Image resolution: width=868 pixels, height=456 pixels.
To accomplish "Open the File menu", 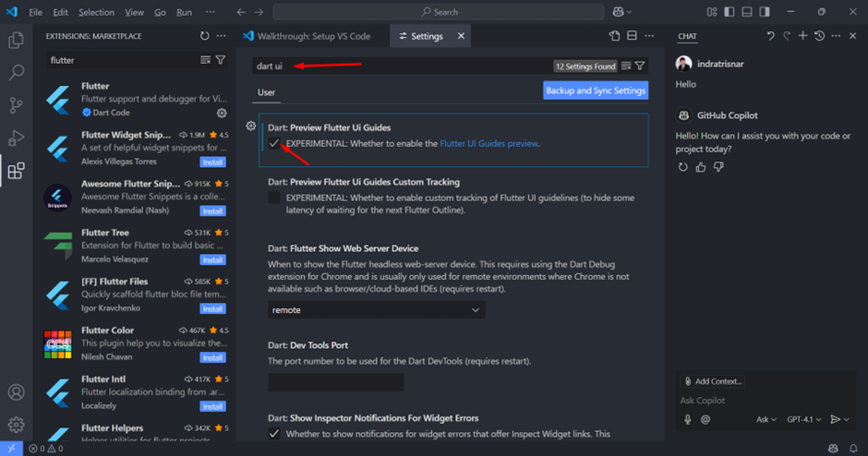I will tap(35, 12).
